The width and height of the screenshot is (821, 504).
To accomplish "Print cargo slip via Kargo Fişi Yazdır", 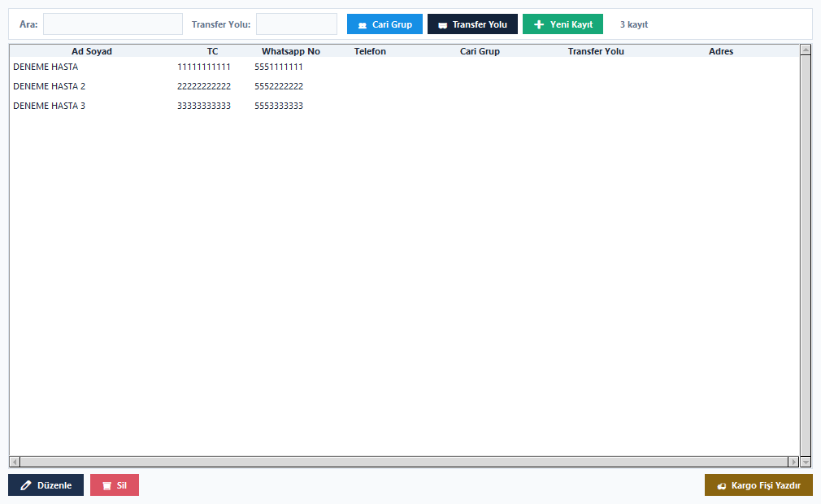I will [x=758, y=485].
